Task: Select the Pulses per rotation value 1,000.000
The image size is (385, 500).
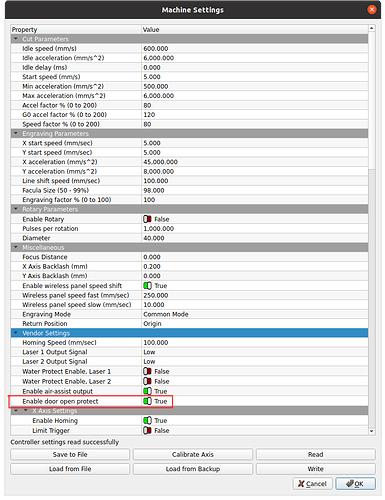Action: (x=159, y=229)
